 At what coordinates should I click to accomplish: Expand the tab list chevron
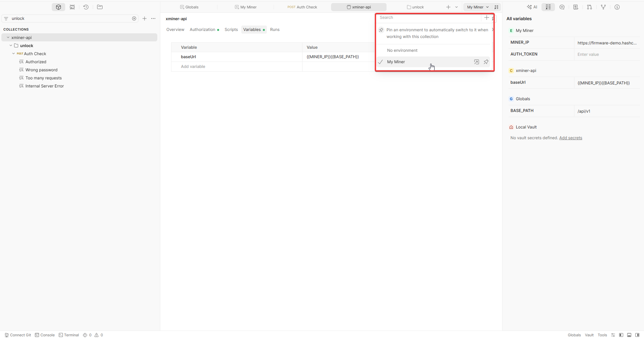click(456, 7)
